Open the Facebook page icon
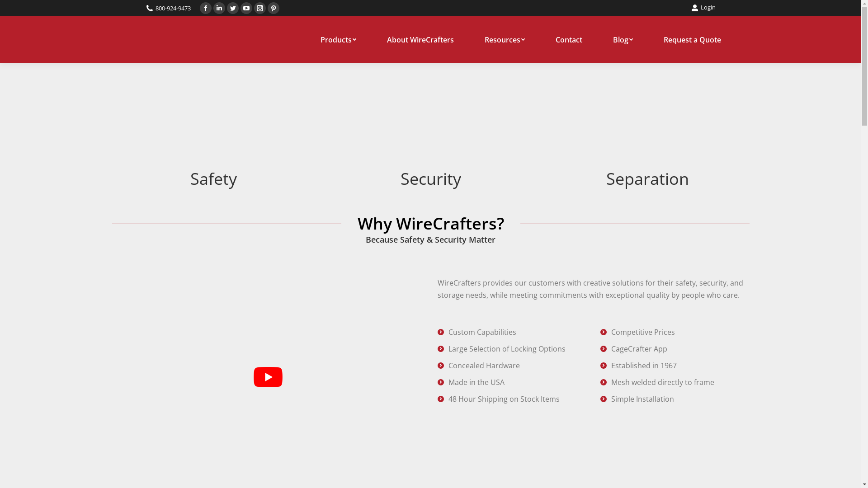This screenshot has height=488, width=868. click(x=206, y=8)
